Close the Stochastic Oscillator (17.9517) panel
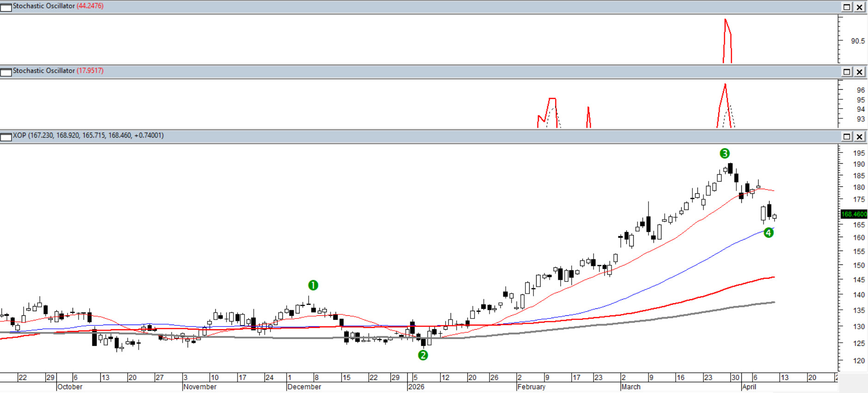 point(860,72)
